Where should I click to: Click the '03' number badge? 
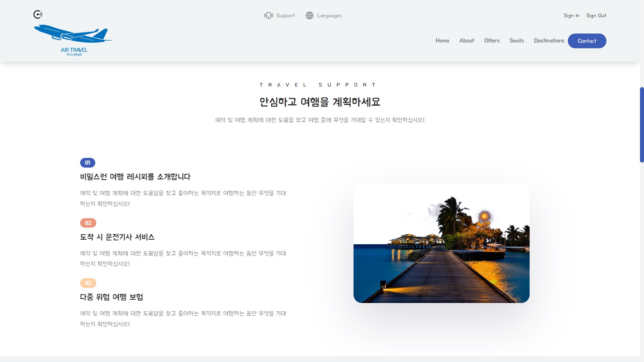(x=88, y=283)
